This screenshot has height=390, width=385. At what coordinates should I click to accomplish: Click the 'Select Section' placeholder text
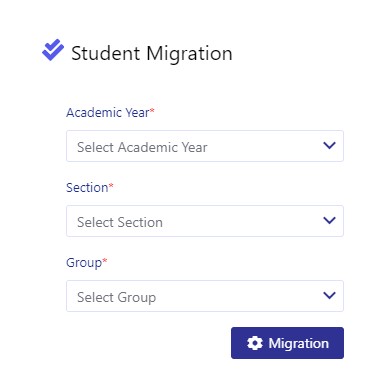[x=120, y=222]
